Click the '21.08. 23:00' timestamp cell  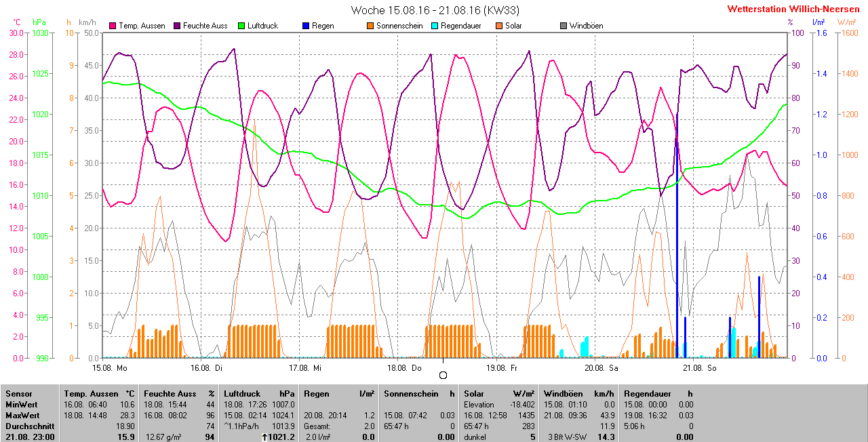[31, 437]
